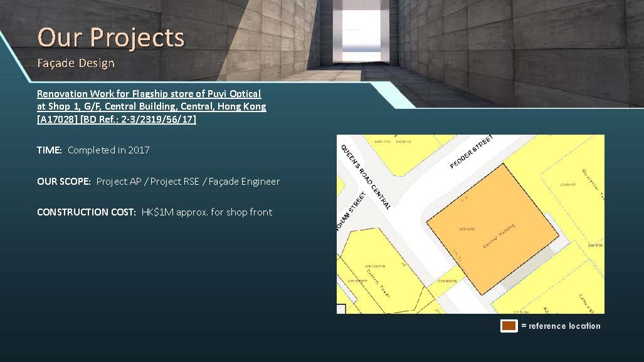Click the 'CONSTRUCTION COST:' label
Image resolution: width=644 pixels, height=362 pixels.
click(x=87, y=212)
